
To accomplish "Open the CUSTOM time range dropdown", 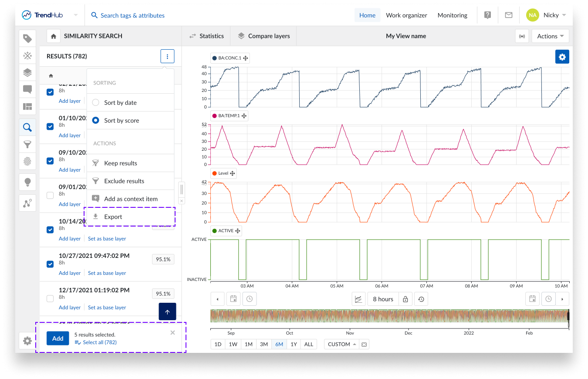I will [341, 344].
